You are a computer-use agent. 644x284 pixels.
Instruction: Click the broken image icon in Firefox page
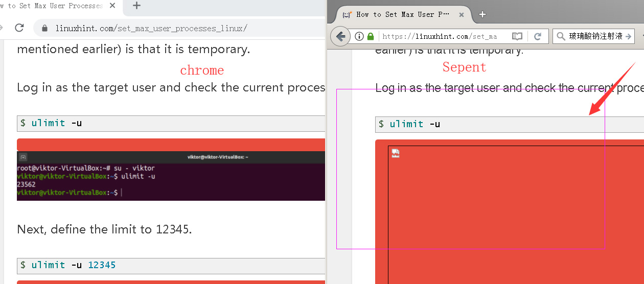(396, 154)
